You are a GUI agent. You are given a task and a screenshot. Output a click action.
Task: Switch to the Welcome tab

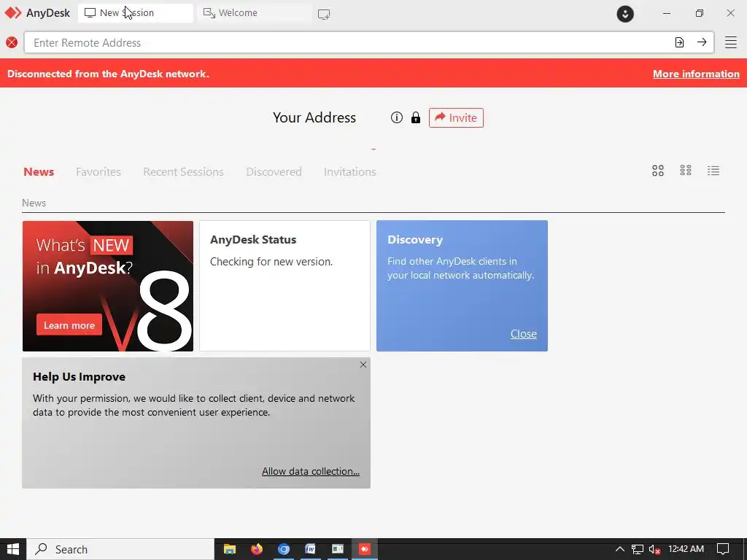(x=254, y=13)
